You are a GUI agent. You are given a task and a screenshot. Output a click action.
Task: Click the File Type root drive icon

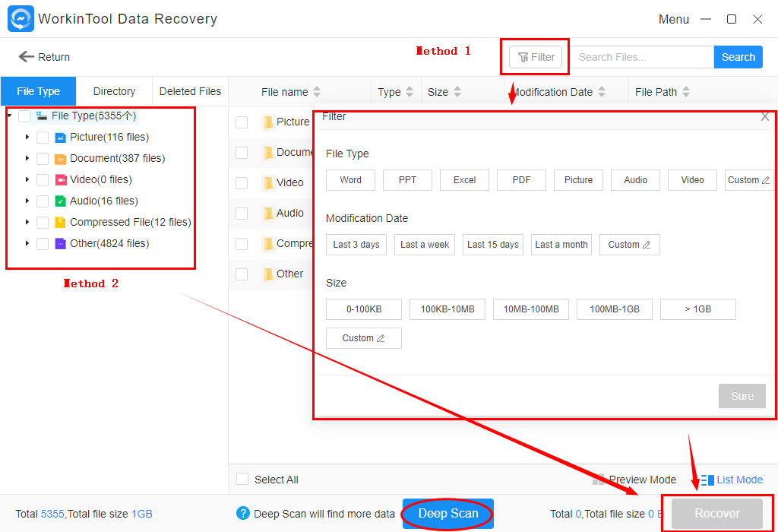tap(42, 116)
